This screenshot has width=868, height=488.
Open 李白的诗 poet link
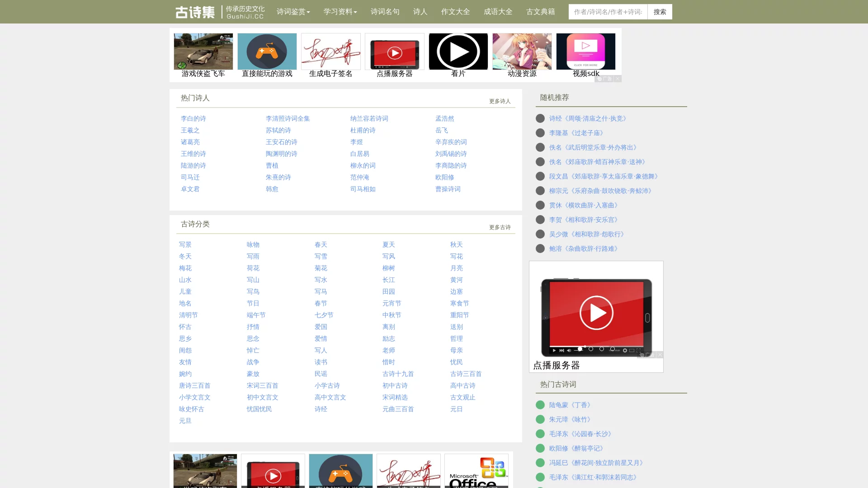(193, 118)
